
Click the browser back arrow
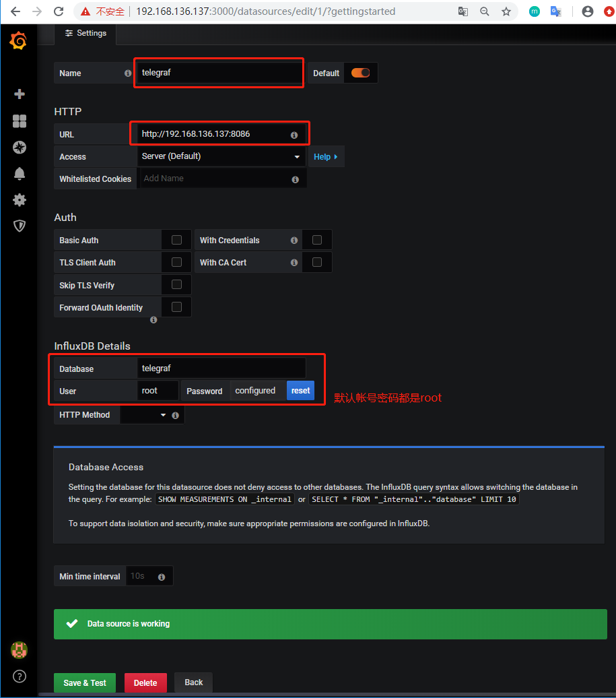click(x=15, y=11)
